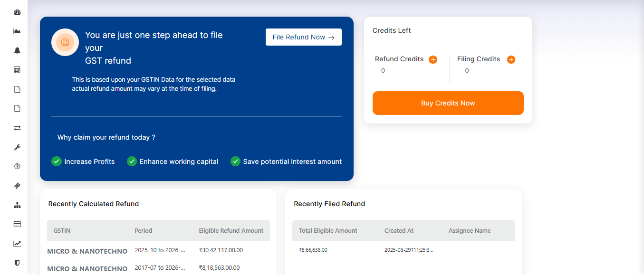Open the Dashboard icon in the sidebar
644x275 pixels.
click(17, 12)
